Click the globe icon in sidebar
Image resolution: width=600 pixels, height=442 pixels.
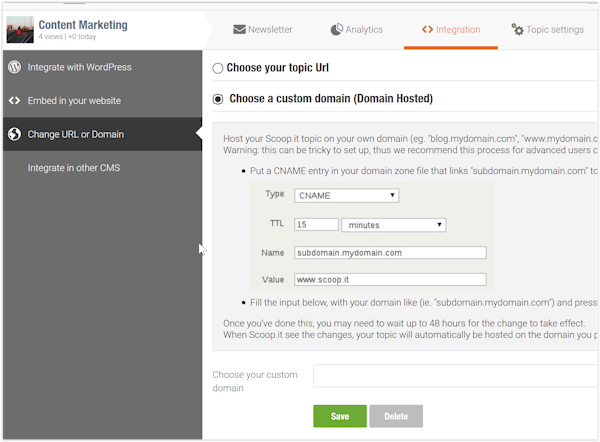pos(14,134)
